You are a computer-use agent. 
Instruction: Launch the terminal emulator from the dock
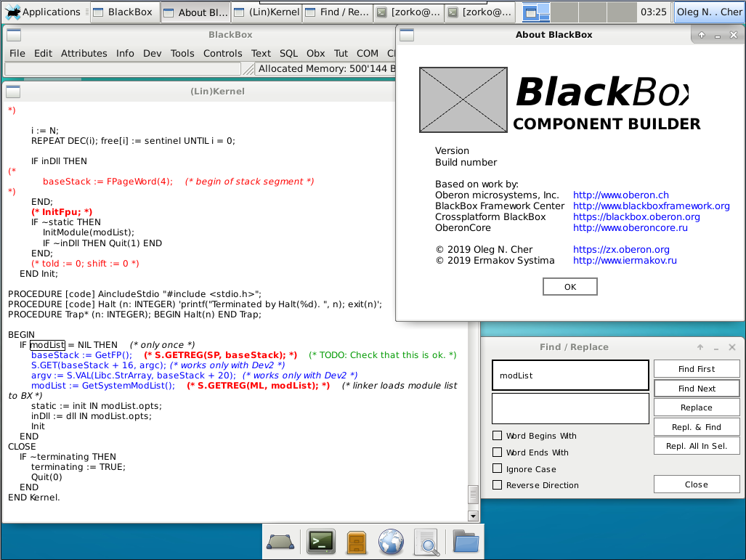click(x=320, y=542)
